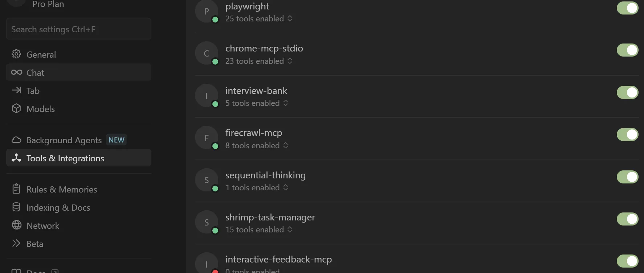This screenshot has height=273, width=644.
Task: Click the firecrawl-mcp avatar icon
Action: 207,138
